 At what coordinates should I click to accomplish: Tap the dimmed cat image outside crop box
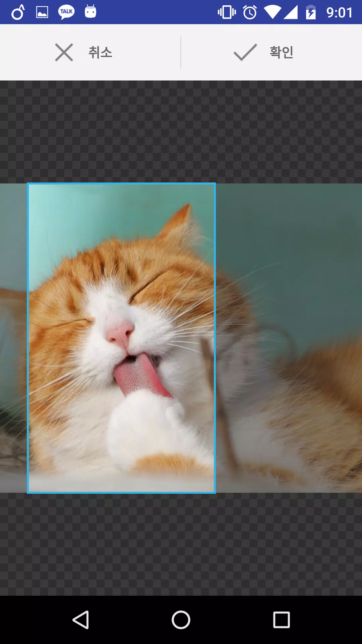(x=289, y=338)
